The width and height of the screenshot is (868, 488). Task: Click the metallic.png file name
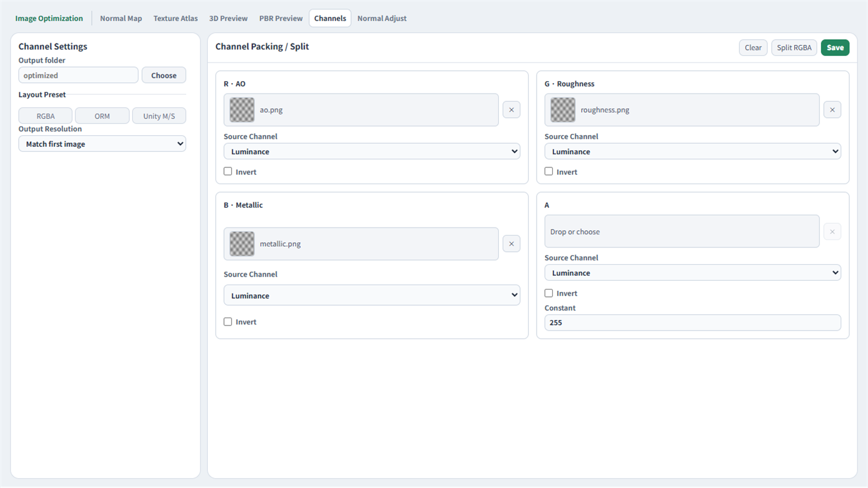coord(280,244)
